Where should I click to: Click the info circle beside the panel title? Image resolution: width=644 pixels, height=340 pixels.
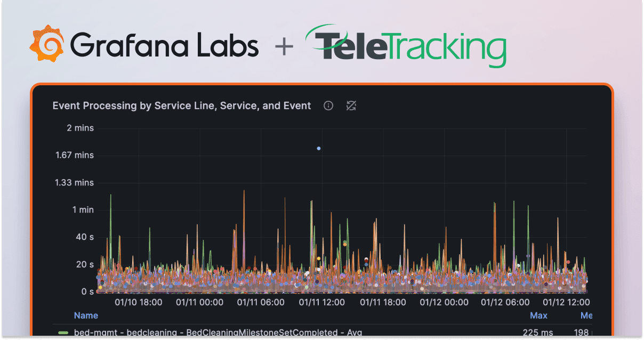(328, 106)
